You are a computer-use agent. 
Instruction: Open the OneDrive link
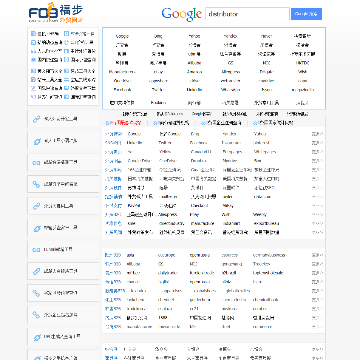point(167,161)
